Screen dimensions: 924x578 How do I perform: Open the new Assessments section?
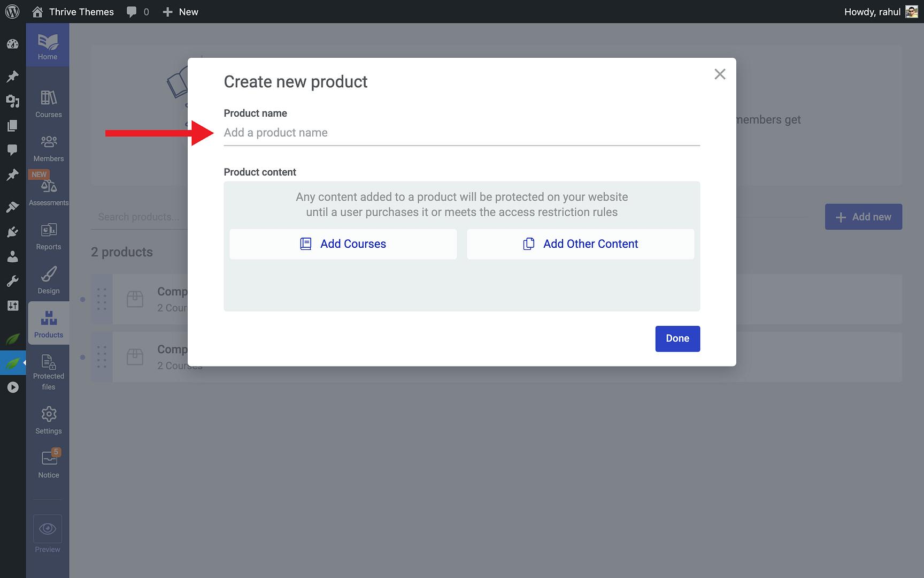click(48, 188)
